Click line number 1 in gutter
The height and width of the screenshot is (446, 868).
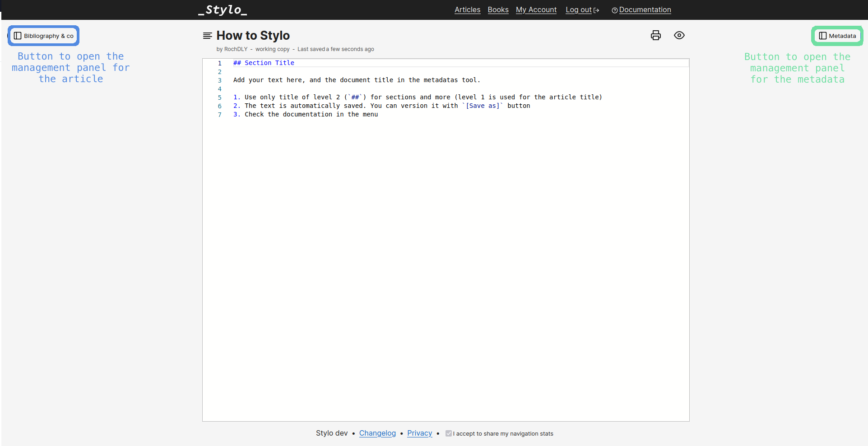(220, 63)
